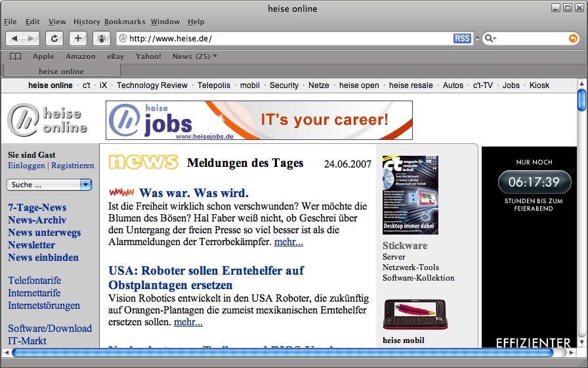This screenshot has height=368, width=588.
Task: Open the Software/Download link
Action: click(50, 328)
